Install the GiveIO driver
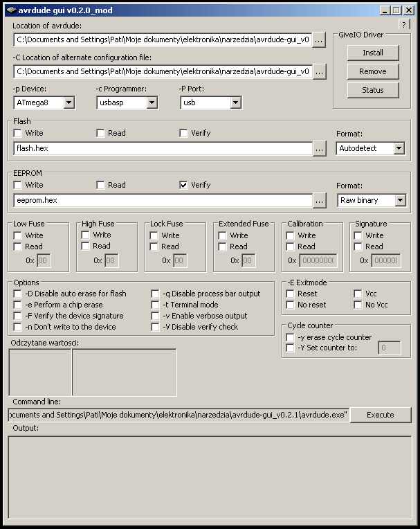 (x=373, y=53)
